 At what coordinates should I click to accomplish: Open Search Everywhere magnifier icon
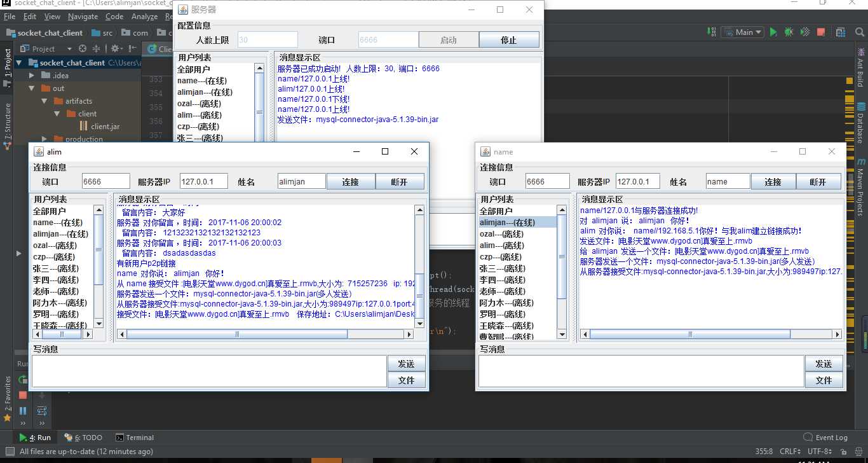tap(858, 32)
